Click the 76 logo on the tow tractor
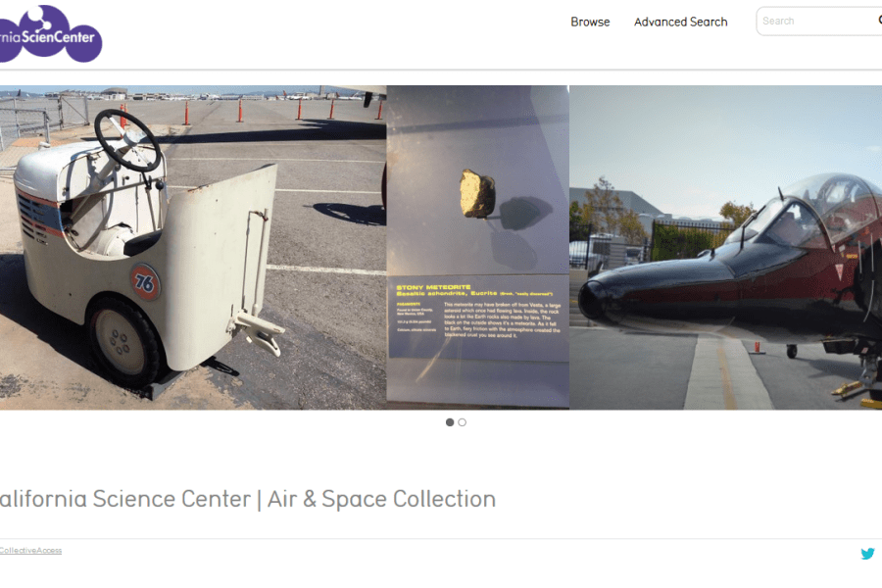 145,282
